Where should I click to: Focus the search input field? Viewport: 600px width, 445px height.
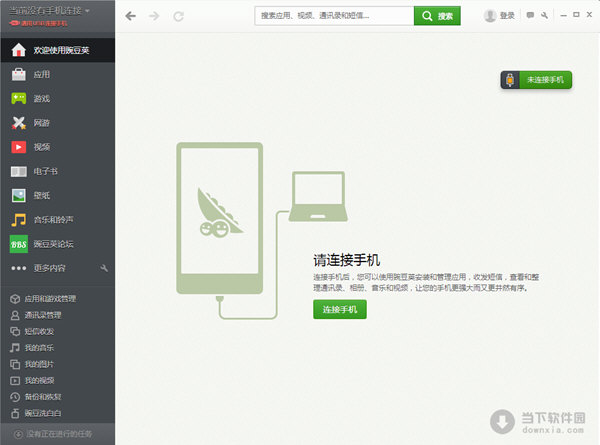[x=334, y=16]
